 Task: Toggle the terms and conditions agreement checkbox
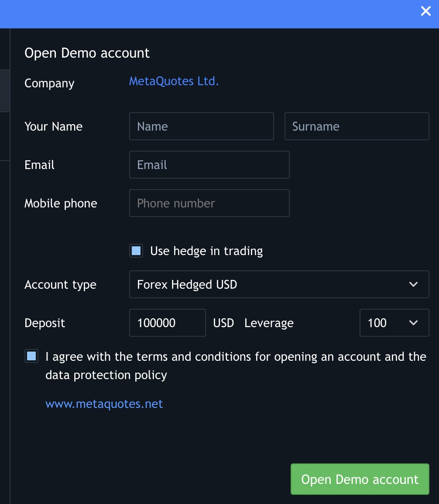click(x=31, y=356)
